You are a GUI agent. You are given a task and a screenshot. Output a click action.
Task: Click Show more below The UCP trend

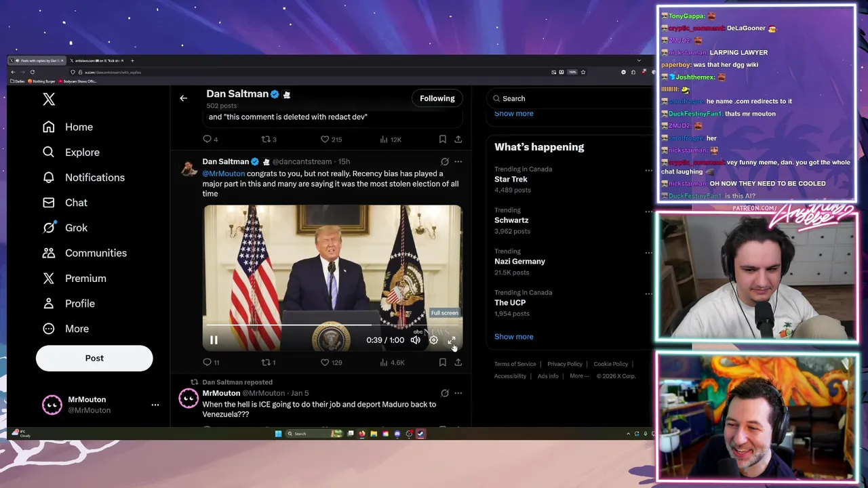tap(513, 336)
